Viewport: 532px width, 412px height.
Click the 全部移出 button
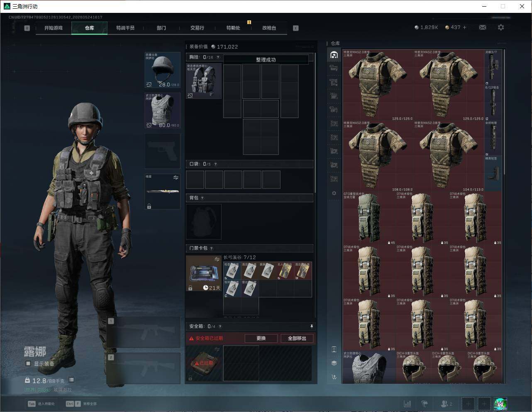pos(297,338)
